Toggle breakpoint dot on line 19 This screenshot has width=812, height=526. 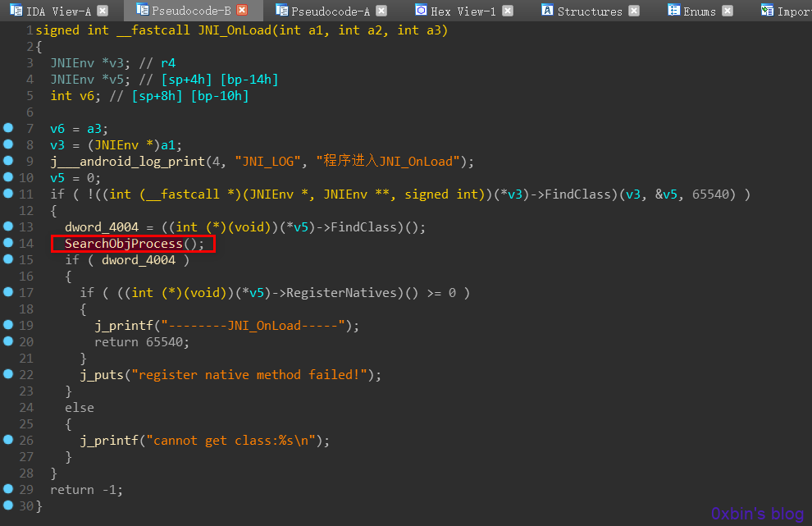point(8,324)
